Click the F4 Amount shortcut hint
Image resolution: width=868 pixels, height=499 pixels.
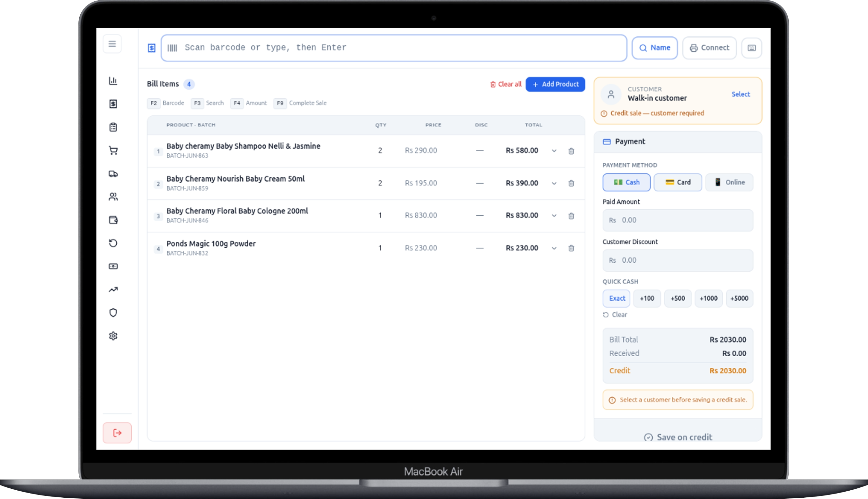tap(249, 103)
